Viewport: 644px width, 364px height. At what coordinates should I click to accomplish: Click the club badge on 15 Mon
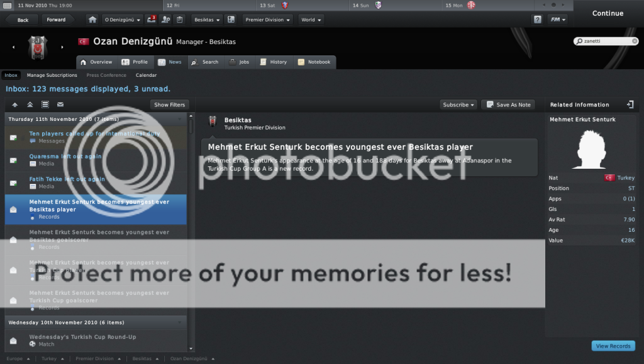(x=471, y=5)
